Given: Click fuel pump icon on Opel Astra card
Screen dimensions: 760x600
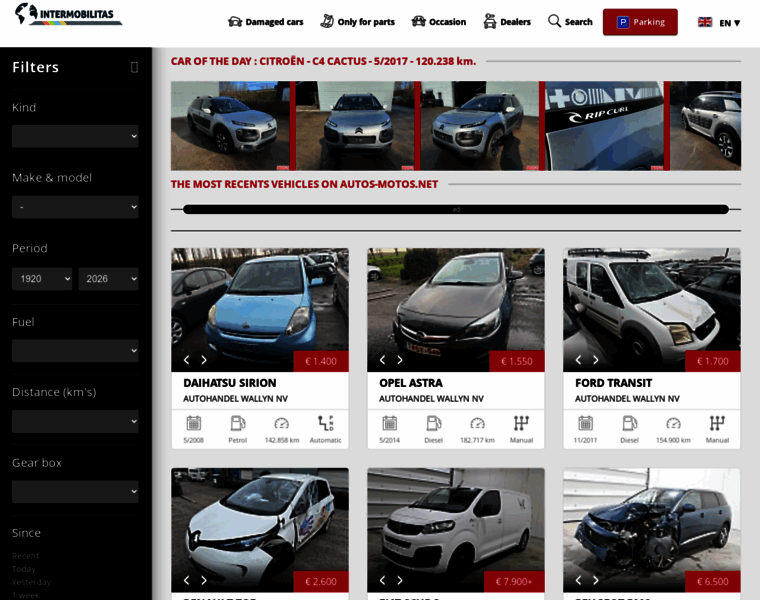Looking at the screenshot, I should (434, 423).
